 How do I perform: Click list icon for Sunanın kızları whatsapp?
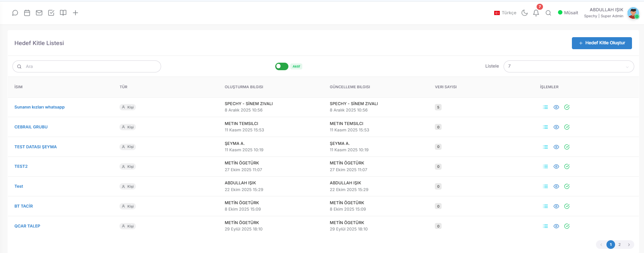(x=545, y=107)
